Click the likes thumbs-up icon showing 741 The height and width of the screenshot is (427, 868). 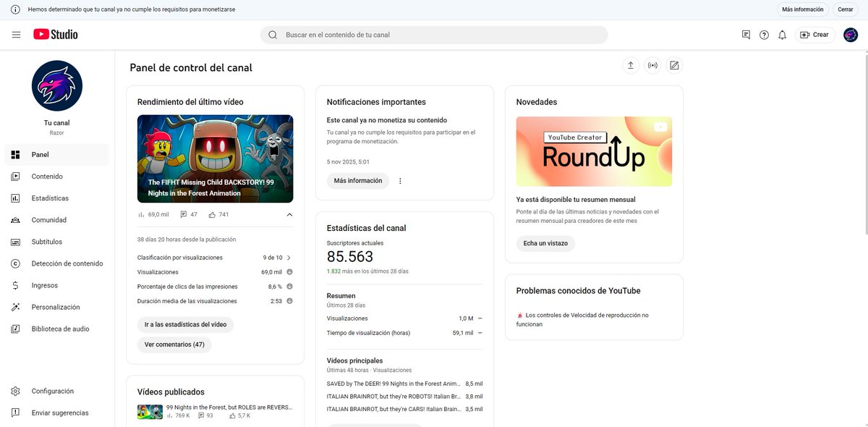[212, 214]
